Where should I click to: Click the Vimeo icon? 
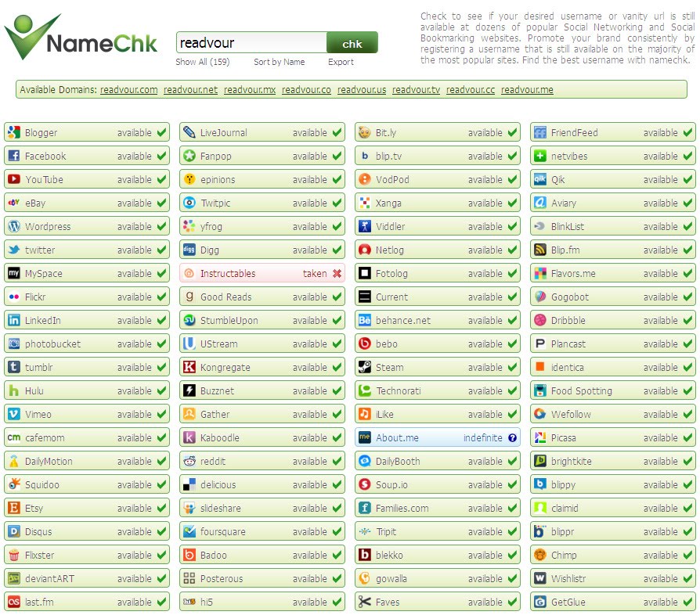pyautogui.click(x=14, y=414)
